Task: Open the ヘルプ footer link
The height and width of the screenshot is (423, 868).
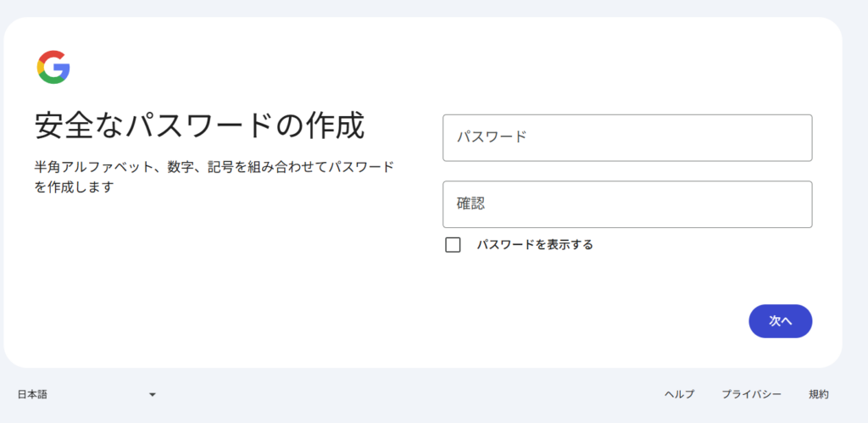Action: pyautogui.click(x=679, y=395)
